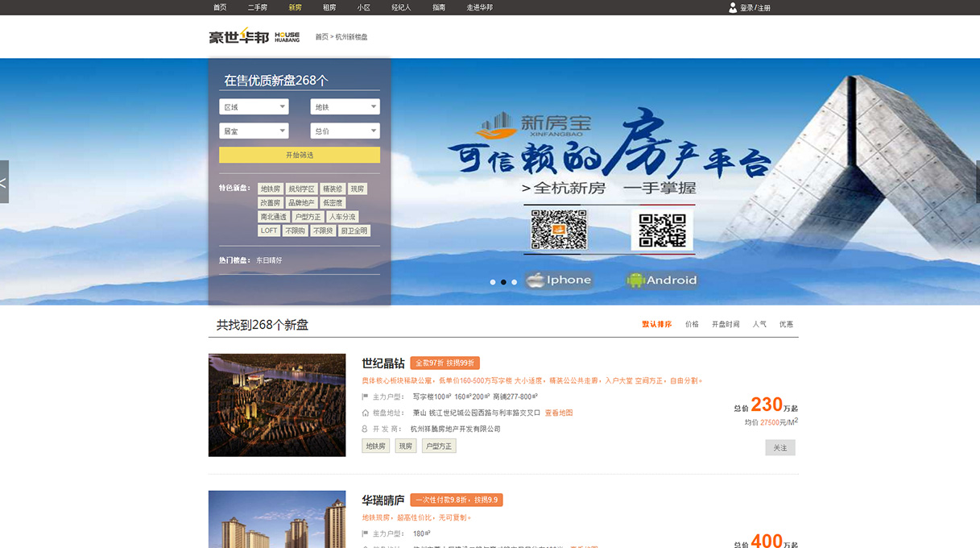Select 地铁房 tag in the 特色新盘 filter panel
The height and width of the screenshot is (548, 980).
point(271,189)
